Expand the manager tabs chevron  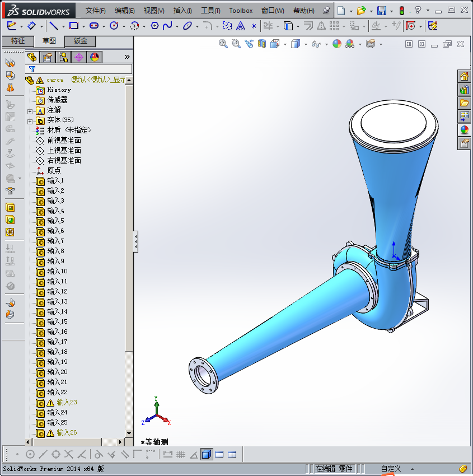tap(127, 57)
